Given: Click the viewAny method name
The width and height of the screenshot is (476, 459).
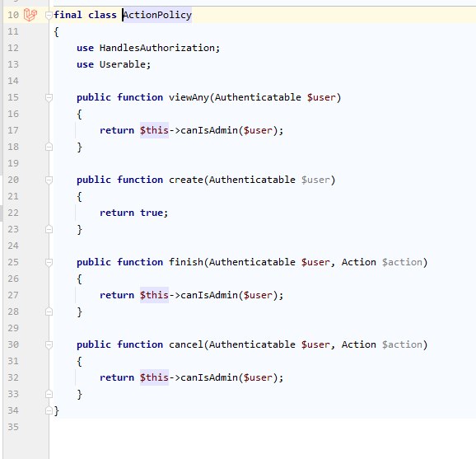Looking at the screenshot, I should [189, 97].
